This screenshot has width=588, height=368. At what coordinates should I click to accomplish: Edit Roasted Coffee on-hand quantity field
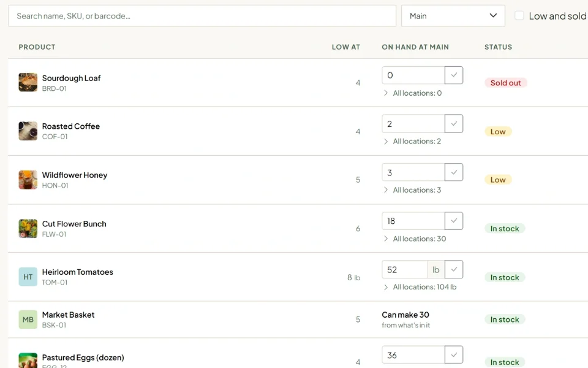pyautogui.click(x=413, y=123)
